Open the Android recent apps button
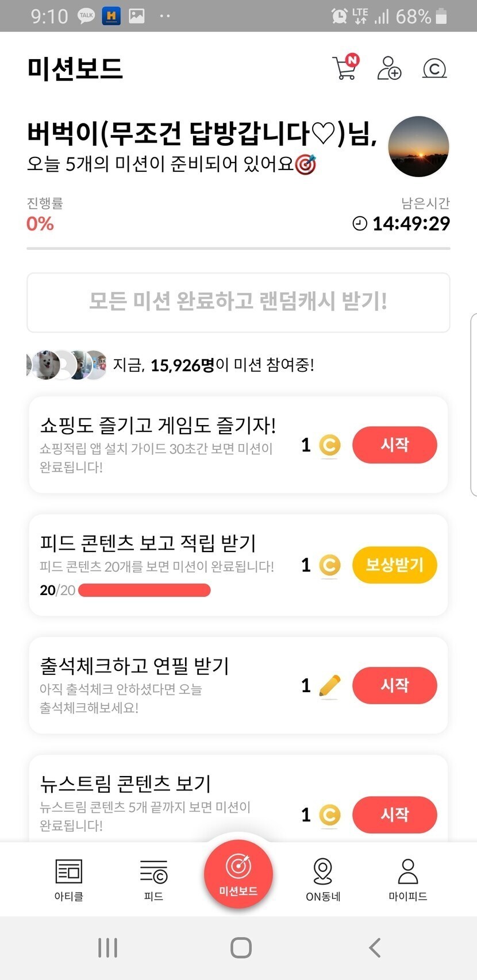This screenshot has width=477, height=980. 108,948
